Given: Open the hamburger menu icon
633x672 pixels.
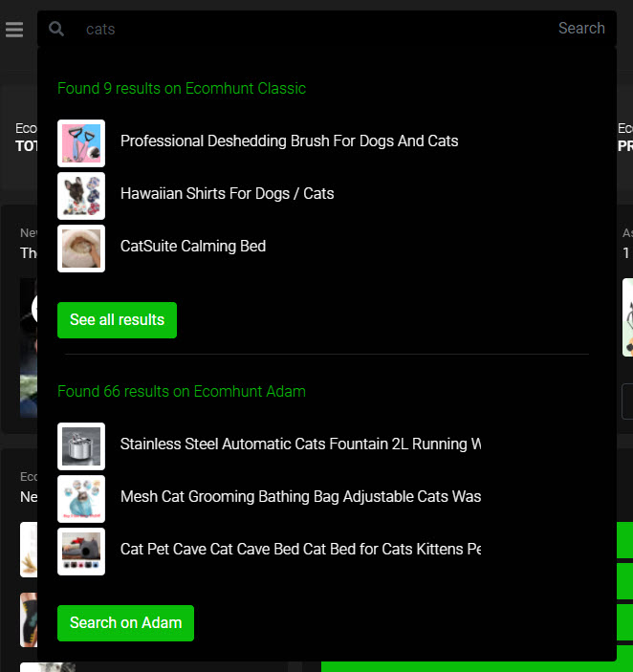Looking at the screenshot, I should click(x=14, y=29).
